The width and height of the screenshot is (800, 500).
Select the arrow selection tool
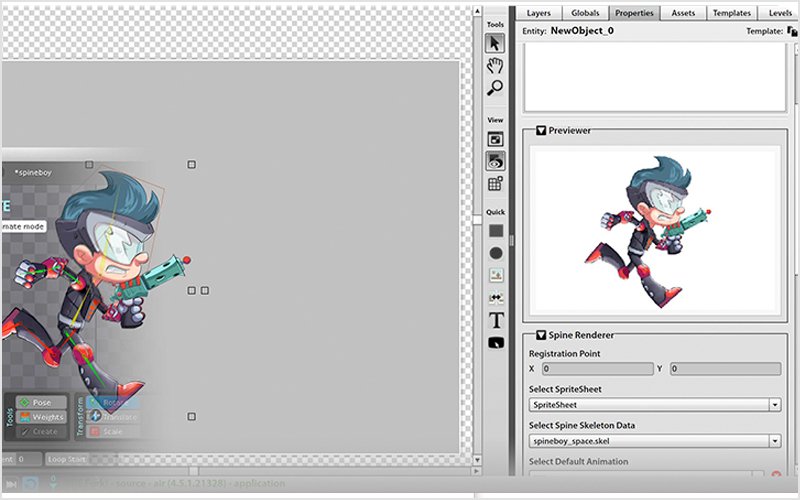pos(494,44)
